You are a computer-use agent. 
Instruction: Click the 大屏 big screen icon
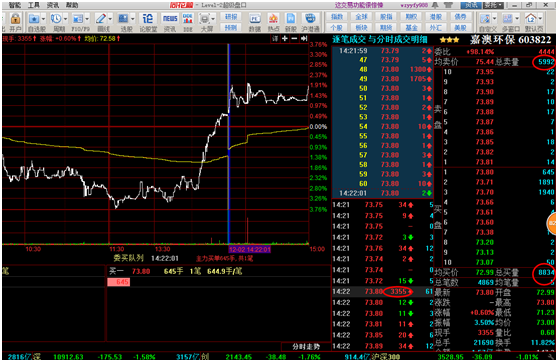point(204,19)
